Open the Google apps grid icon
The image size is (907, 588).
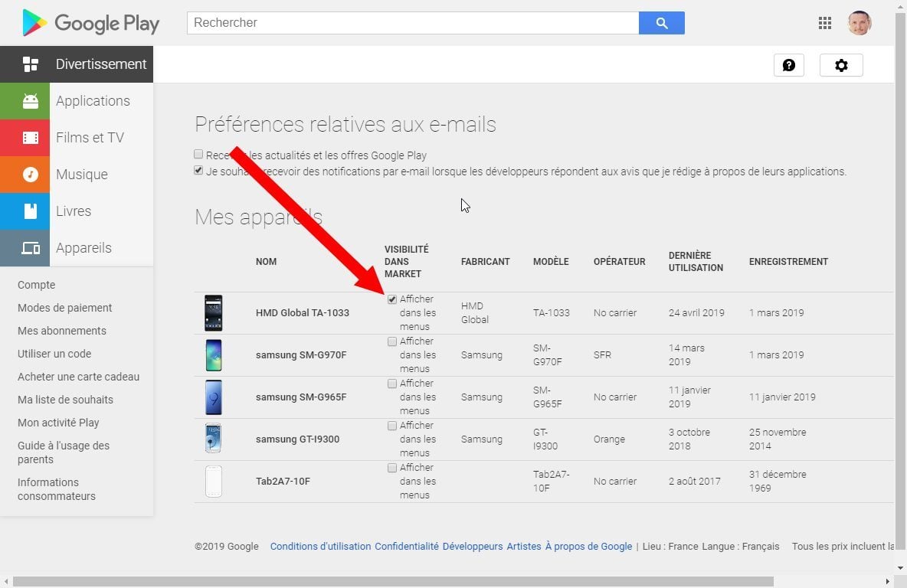click(825, 23)
